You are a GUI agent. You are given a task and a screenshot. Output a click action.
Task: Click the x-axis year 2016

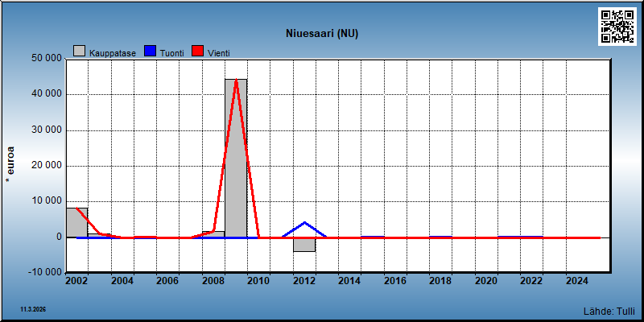point(395,281)
